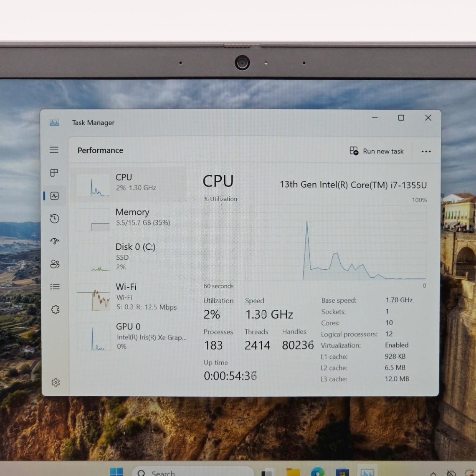Open the App history page

(55, 218)
